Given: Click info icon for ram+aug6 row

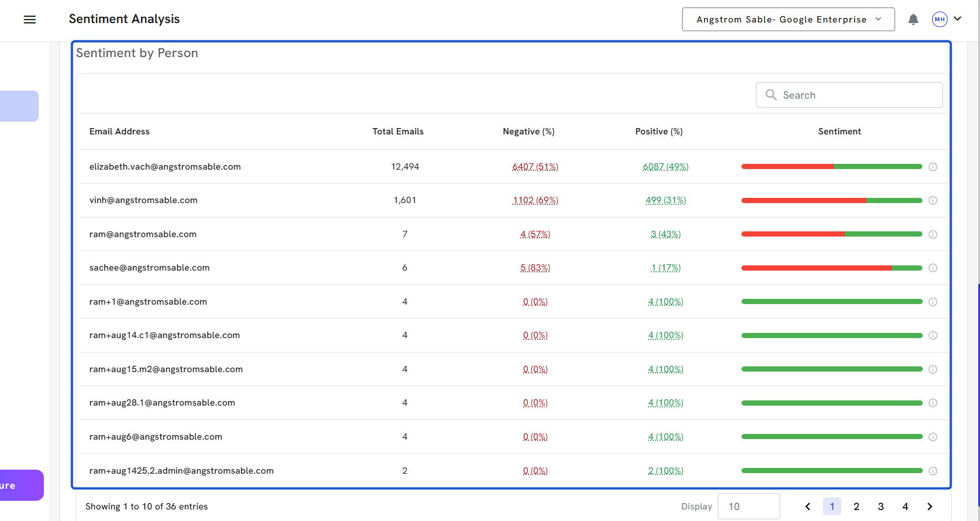Looking at the screenshot, I should [x=933, y=437].
